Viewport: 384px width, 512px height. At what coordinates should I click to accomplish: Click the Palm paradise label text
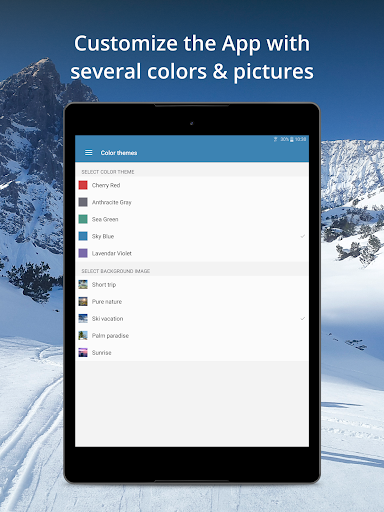[110, 336]
